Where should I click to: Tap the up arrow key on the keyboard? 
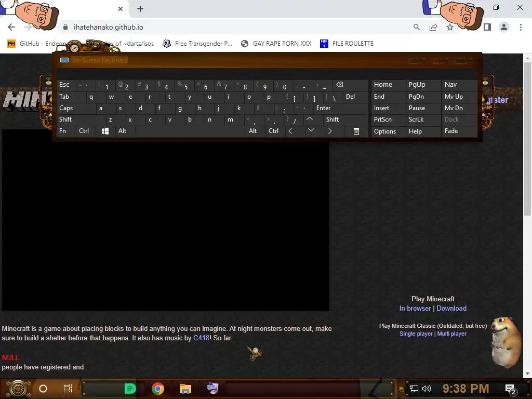(x=310, y=119)
